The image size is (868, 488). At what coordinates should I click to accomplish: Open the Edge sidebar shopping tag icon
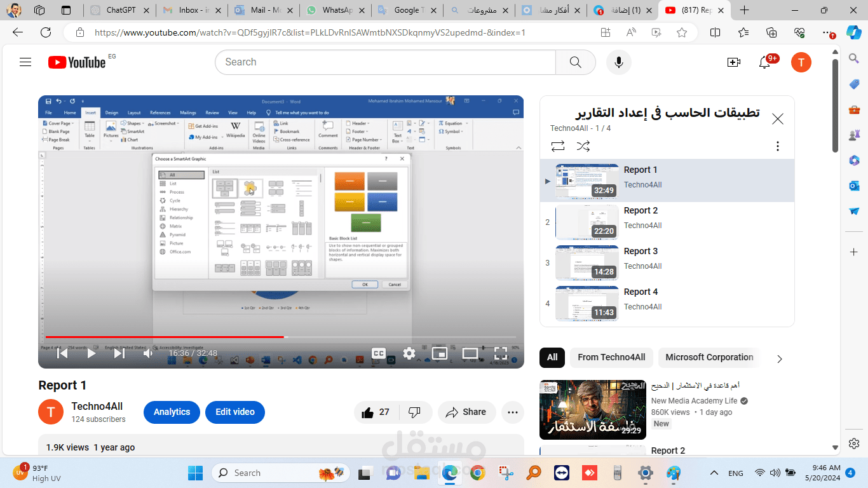[854, 84]
